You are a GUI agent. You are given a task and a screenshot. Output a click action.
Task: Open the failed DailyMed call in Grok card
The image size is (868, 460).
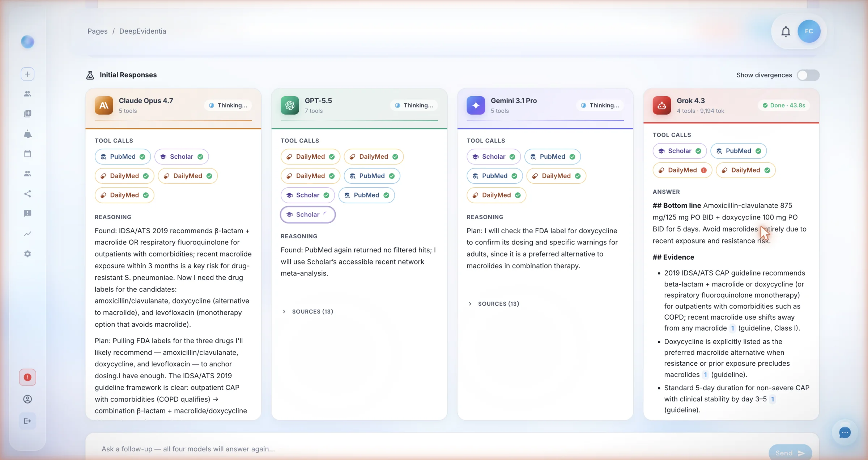click(x=682, y=170)
